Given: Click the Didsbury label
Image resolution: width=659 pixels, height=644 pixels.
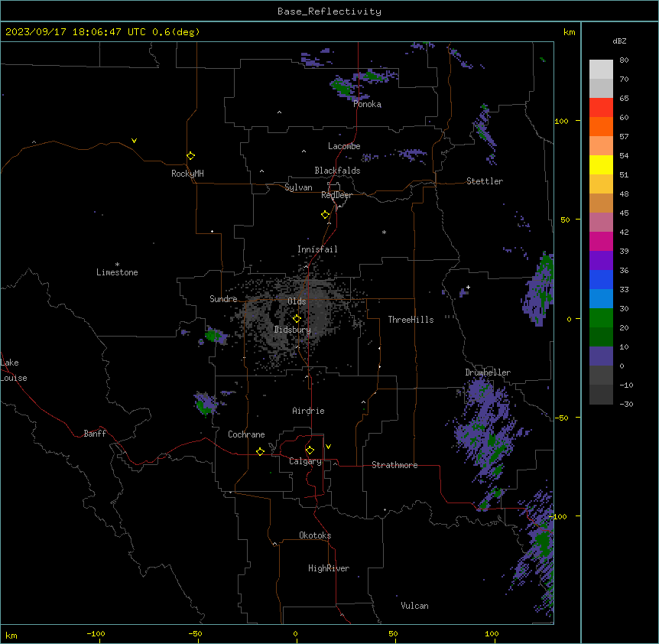Looking at the screenshot, I should tap(293, 330).
